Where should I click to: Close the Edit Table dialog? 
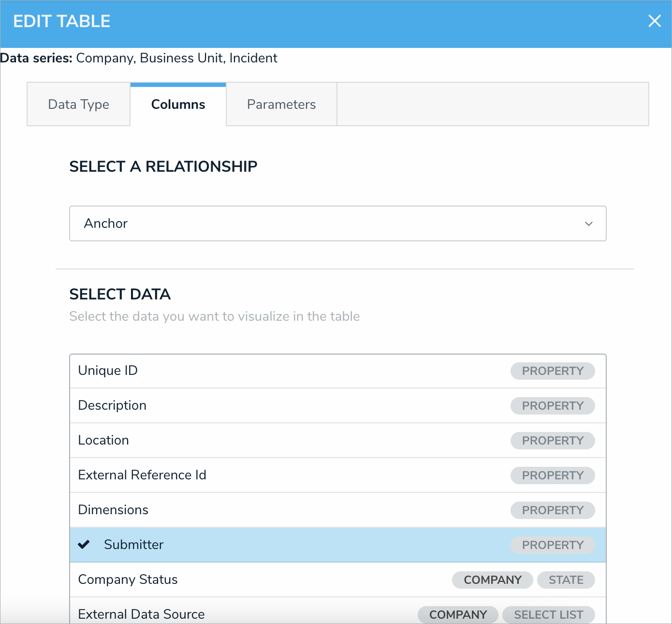point(654,21)
